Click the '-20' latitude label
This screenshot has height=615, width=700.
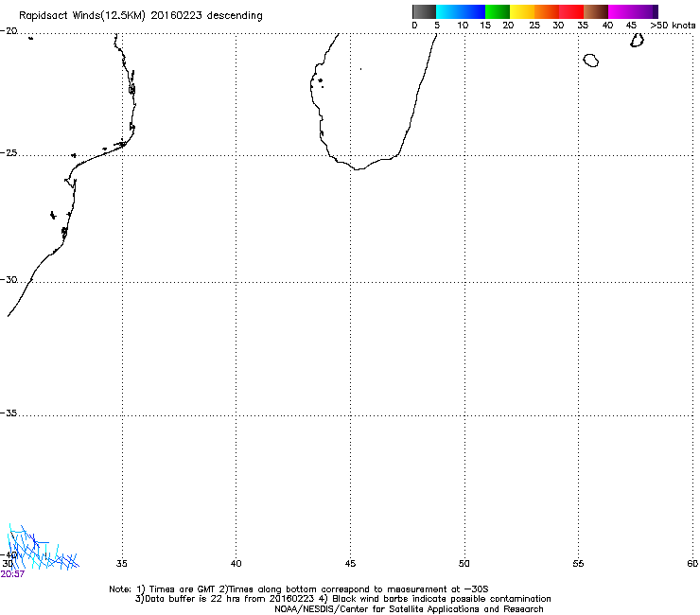tap(9, 31)
